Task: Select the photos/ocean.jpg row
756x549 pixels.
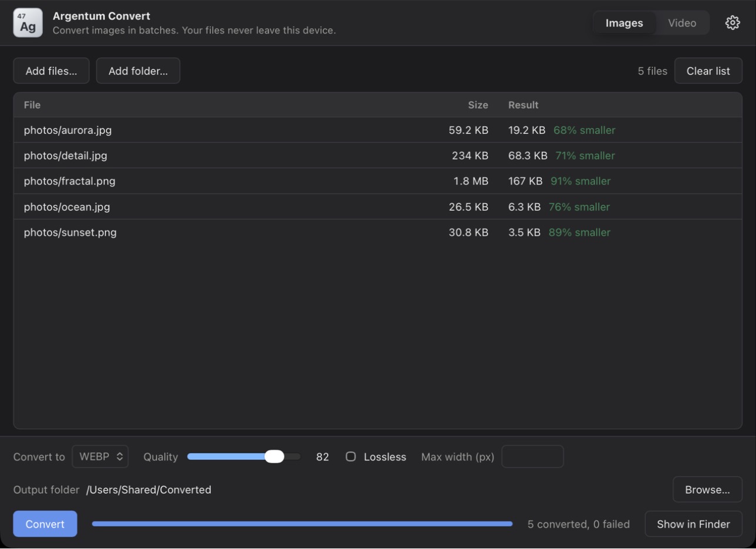Action: tap(378, 207)
